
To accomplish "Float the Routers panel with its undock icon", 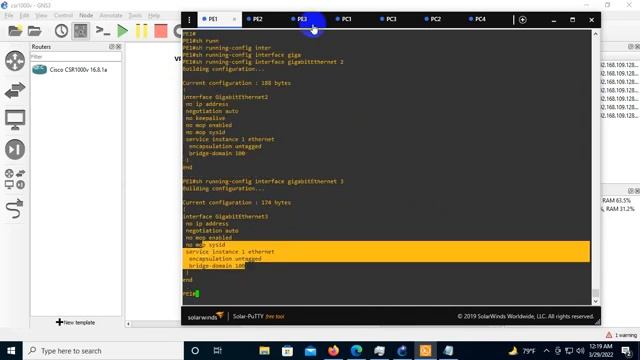I will (111, 47).
